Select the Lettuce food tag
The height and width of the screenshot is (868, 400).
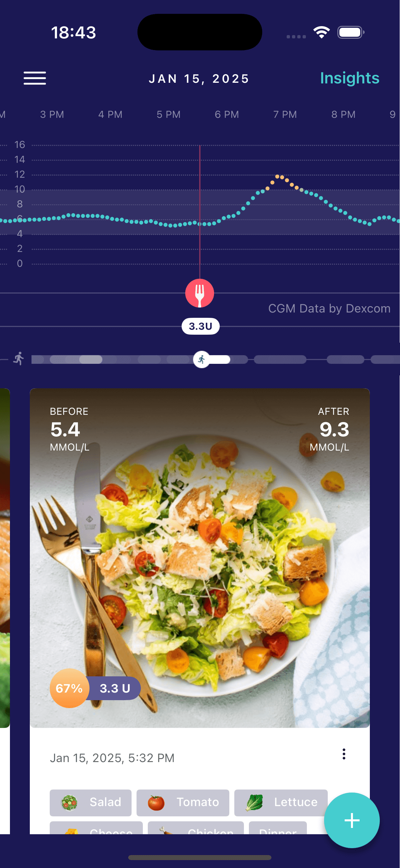coord(281,802)
